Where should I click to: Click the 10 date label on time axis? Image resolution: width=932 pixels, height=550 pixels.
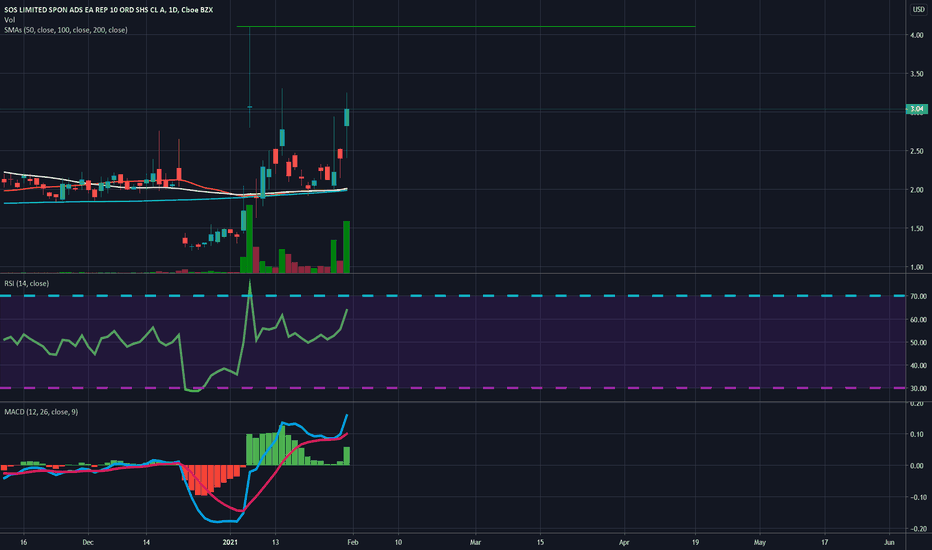[398, 542]
